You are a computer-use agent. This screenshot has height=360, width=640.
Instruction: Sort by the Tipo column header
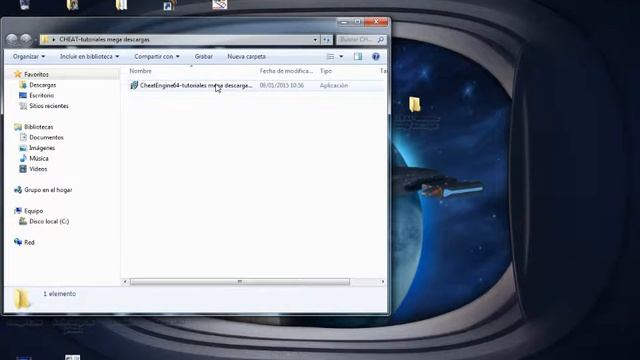[x=326, y=71]
